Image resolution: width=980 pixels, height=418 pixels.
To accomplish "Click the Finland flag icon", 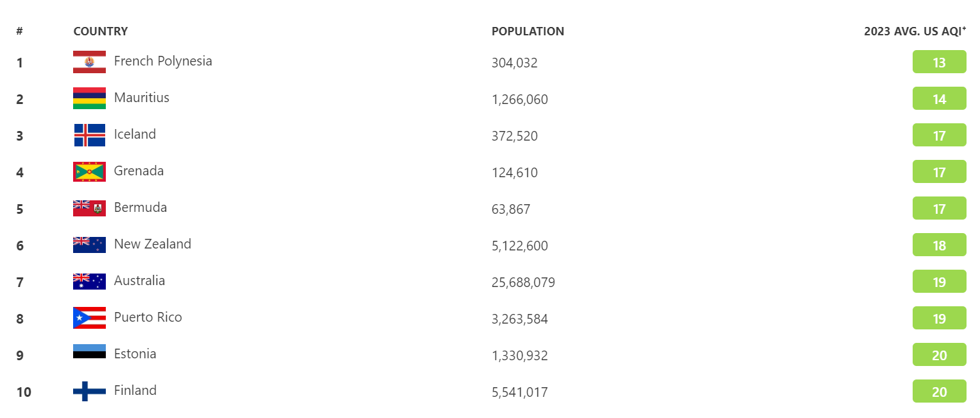I will click(x=89, y=391).
